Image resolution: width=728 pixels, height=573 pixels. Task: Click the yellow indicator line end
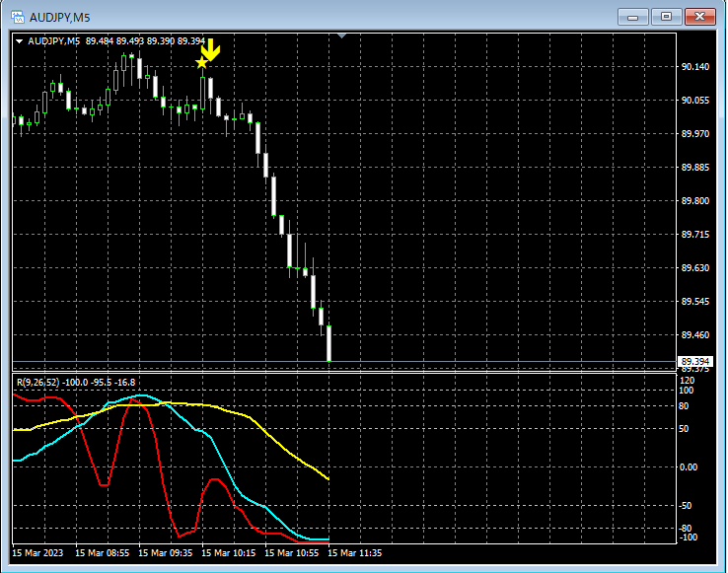328,478
